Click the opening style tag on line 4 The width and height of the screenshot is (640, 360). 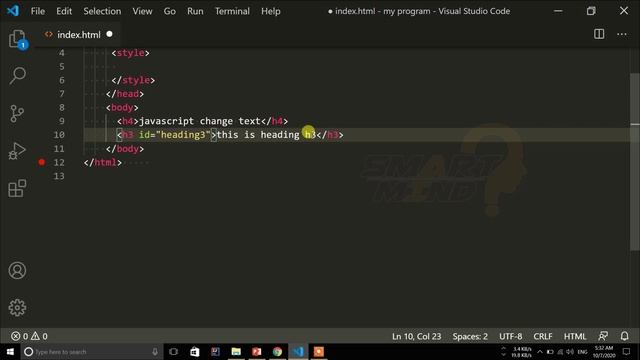(130, 53)
